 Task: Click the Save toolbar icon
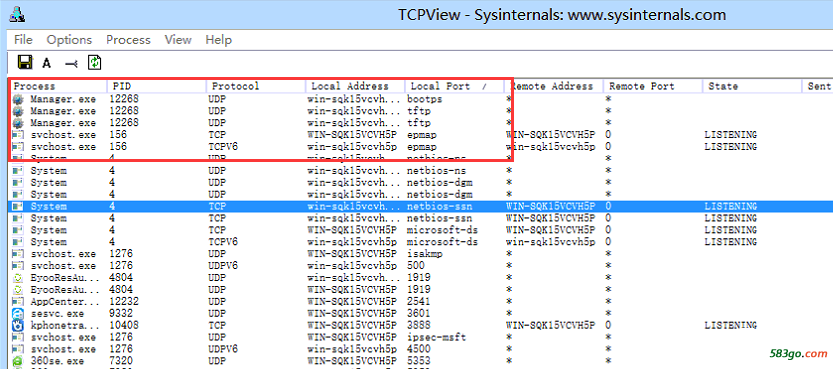tap(24, 63)
